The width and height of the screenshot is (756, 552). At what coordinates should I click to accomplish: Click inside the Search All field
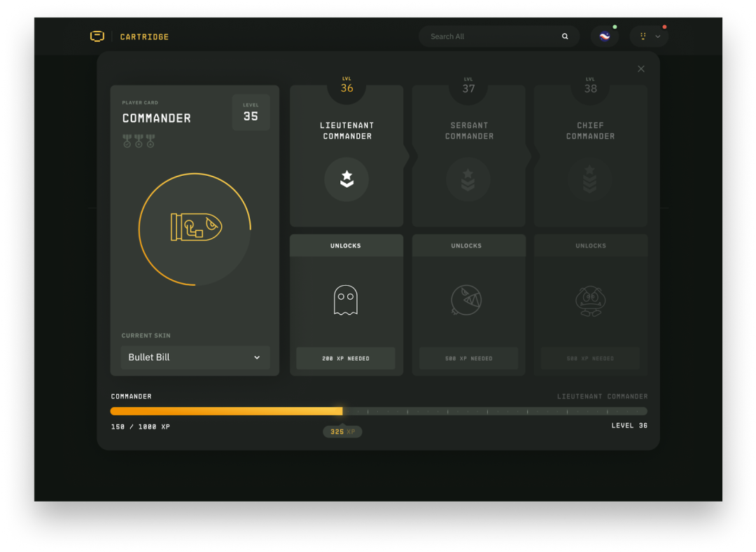(x=499, y=36)
